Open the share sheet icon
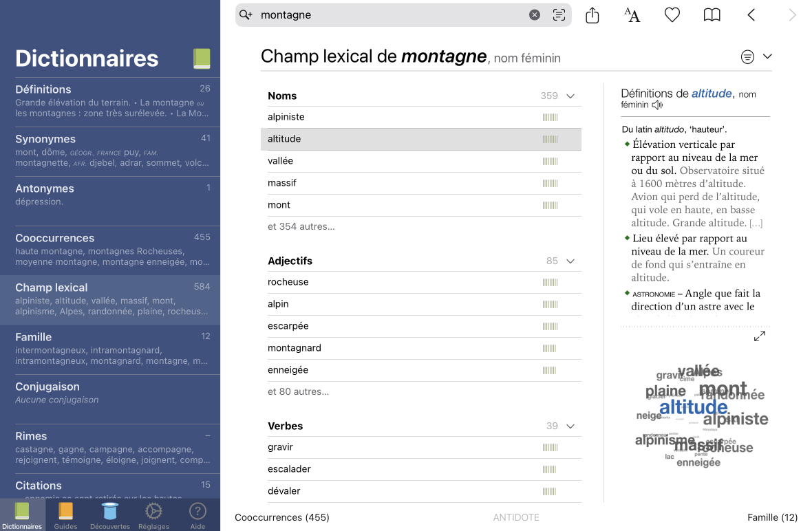The height and width of the screenshot is (531, 812). coord(592,14)
